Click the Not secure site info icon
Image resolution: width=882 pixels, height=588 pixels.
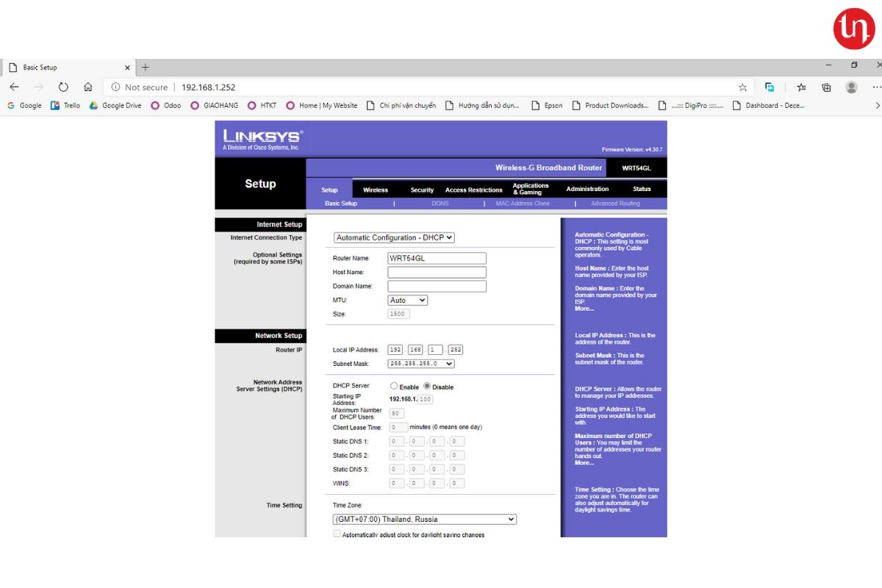click(x=115, y=87)
